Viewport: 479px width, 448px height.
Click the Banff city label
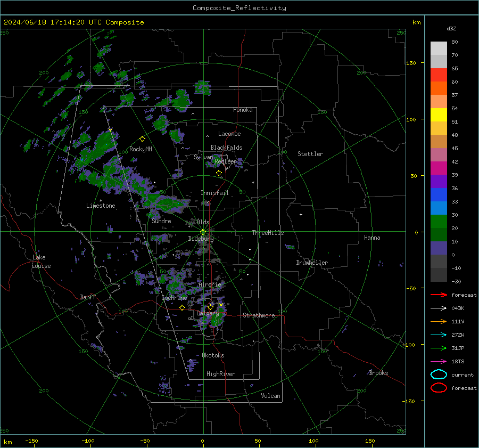[x=88, y=297]
